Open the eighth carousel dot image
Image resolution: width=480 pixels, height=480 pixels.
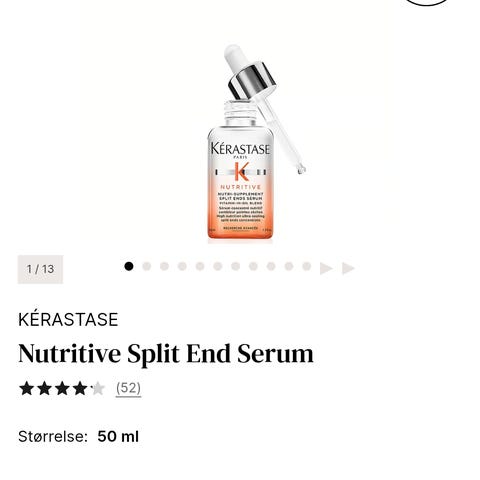(253, 266)
